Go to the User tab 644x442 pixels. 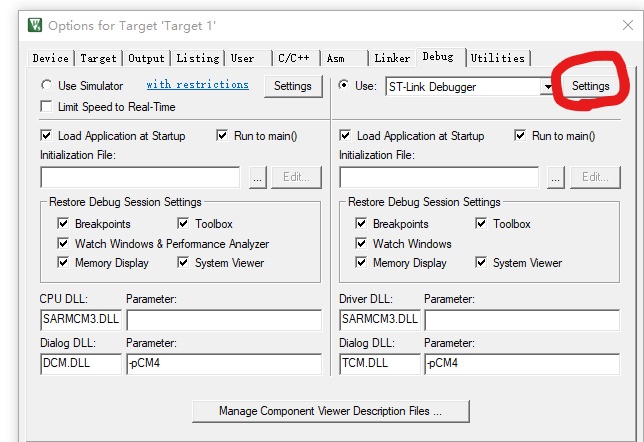click(x=248, y=58)
